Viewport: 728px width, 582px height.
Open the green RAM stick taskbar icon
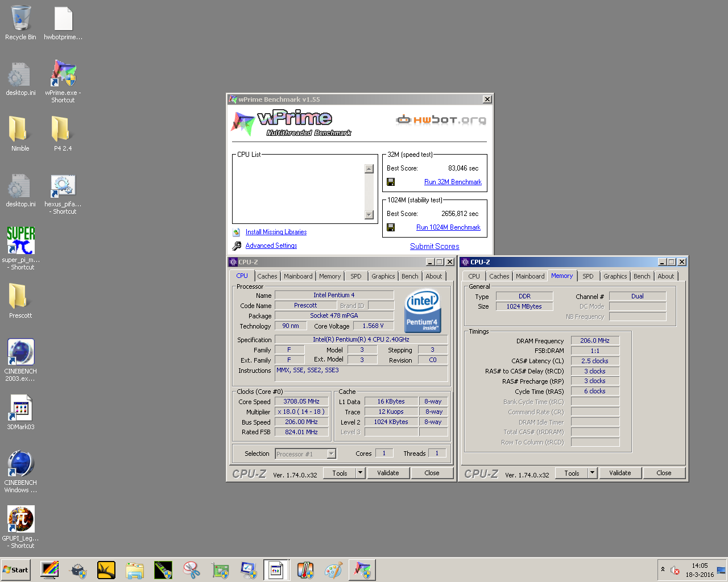point(163,569)
